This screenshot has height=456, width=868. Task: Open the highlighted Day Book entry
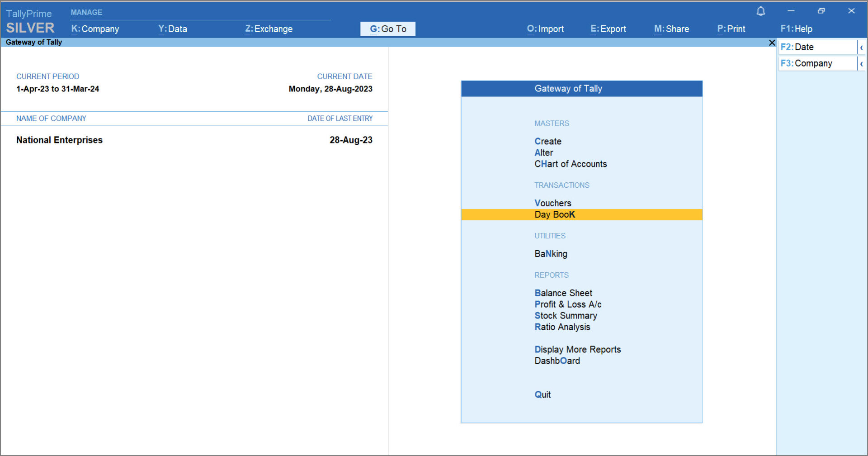[555, 214]
